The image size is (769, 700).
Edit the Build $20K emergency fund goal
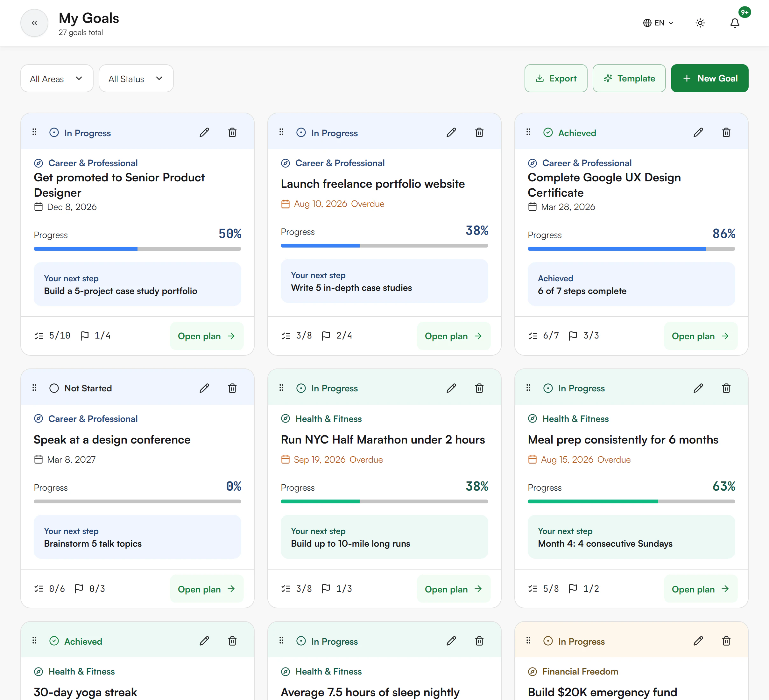(698, 641)
